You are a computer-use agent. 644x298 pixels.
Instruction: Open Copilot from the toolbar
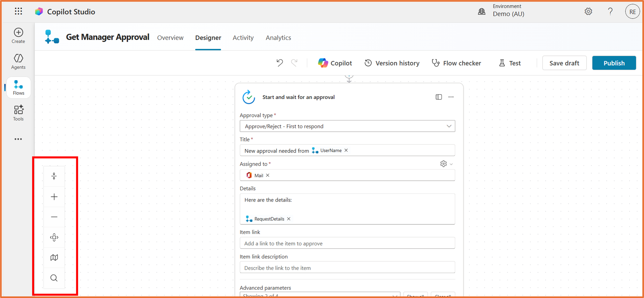coord(335,63)
